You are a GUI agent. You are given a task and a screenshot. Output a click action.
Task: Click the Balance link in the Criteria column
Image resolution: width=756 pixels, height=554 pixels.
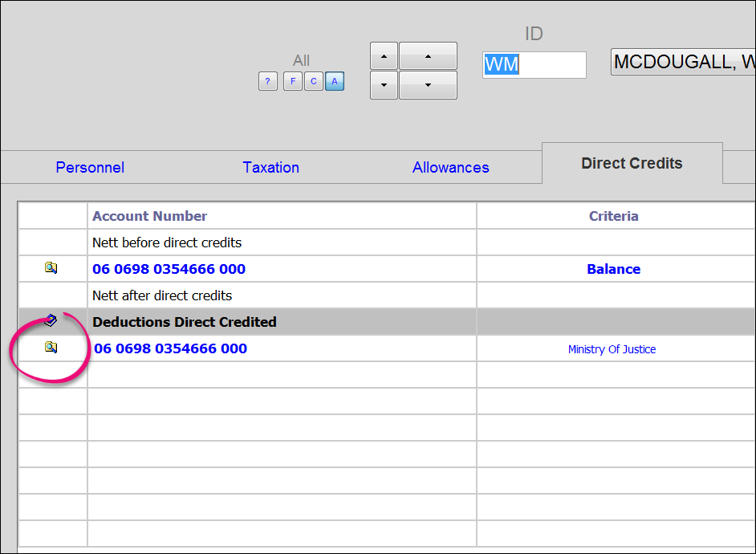point(613,268)
